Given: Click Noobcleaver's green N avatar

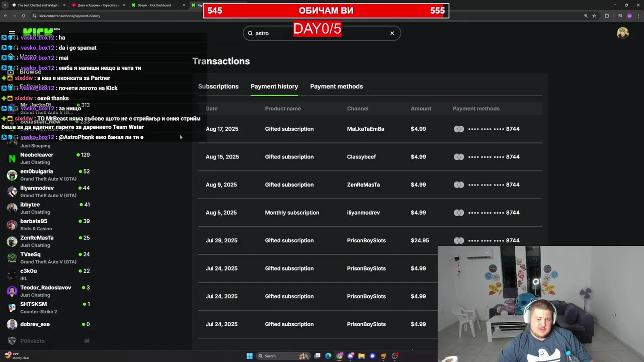Looking at the screenshot, I should pyautogui.click(x=12, y=158).
